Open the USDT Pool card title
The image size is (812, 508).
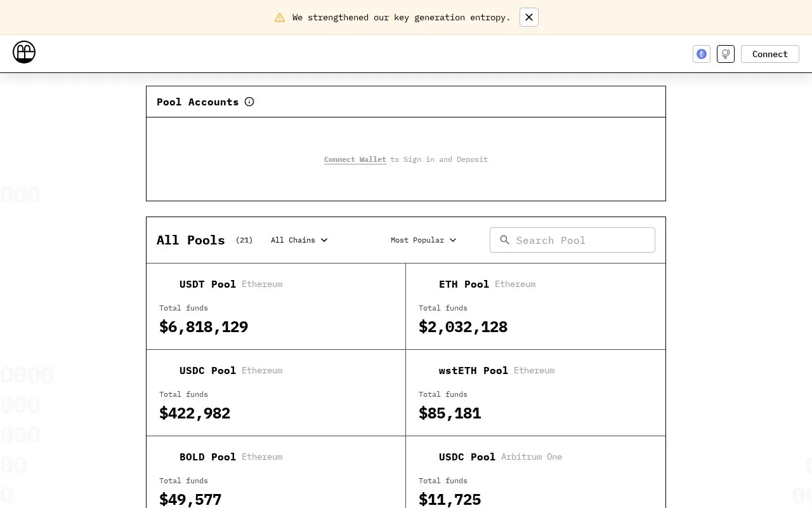coord(207,284)
